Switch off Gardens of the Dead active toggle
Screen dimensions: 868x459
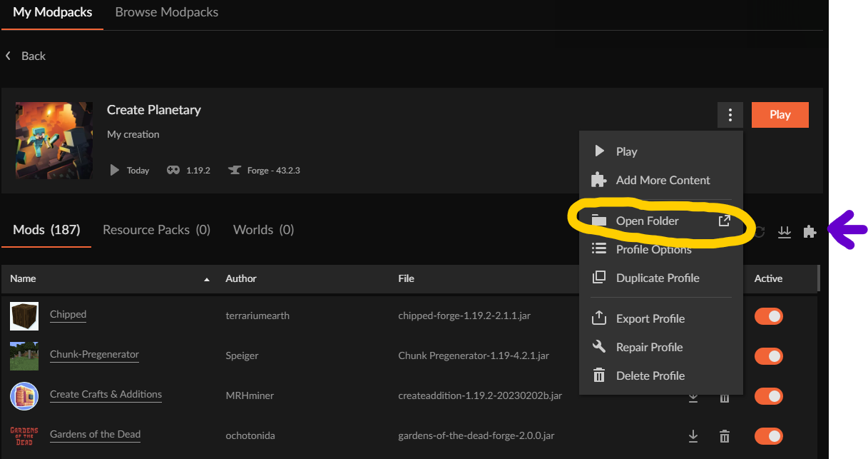coord(768,435)
